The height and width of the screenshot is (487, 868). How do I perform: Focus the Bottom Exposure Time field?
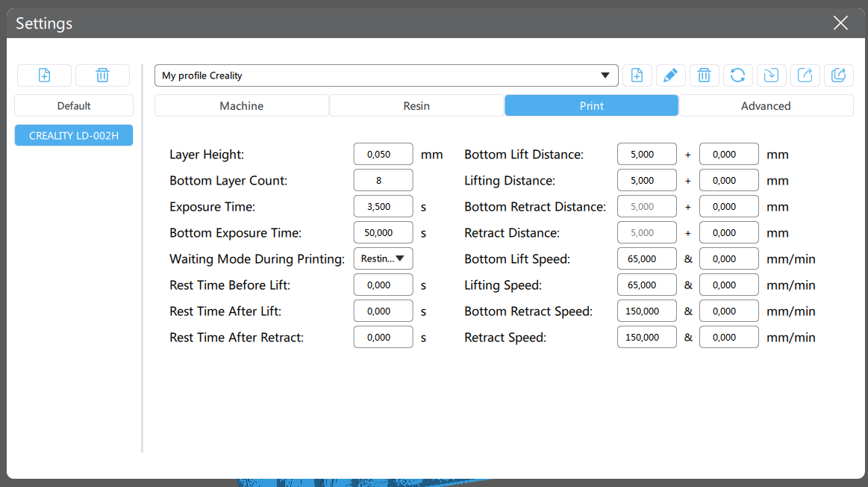[383, 232]
